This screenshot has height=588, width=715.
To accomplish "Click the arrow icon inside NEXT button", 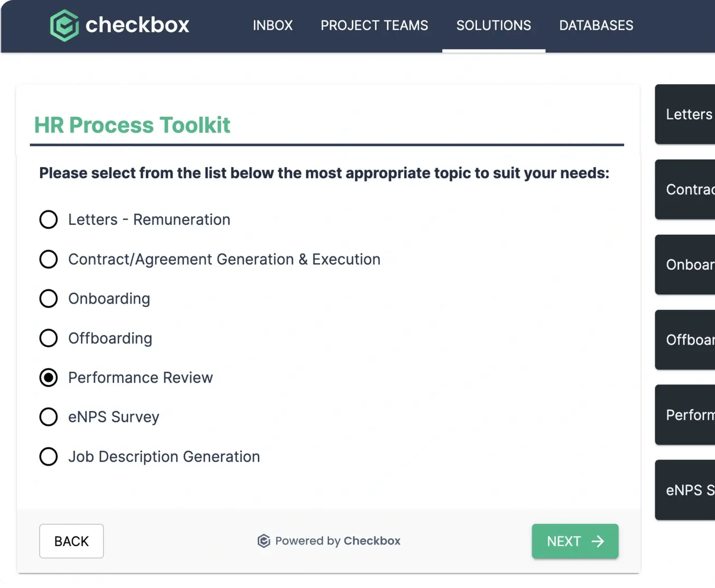I will coord(598,541).
